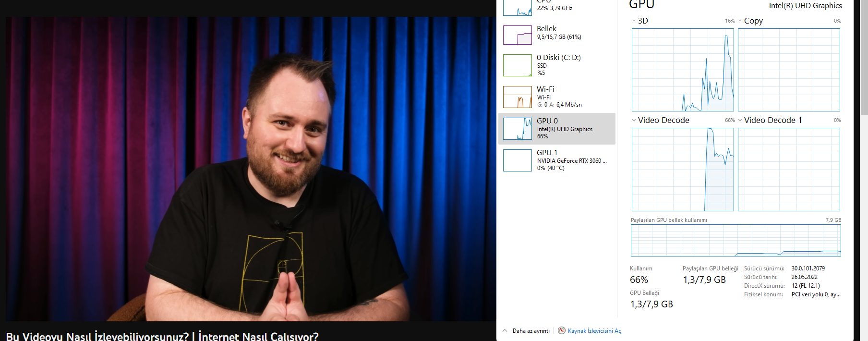Click the '7,9 GB' shared memory maximum label
868x341 pixels.
pyautogui.click(x=833, y=220)
